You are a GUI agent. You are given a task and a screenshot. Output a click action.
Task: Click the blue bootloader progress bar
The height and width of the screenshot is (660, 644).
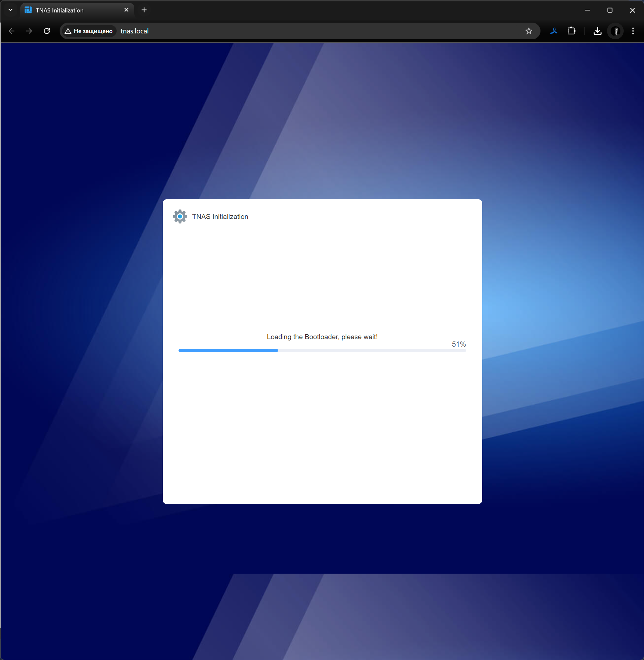click(x=228, y=350)
